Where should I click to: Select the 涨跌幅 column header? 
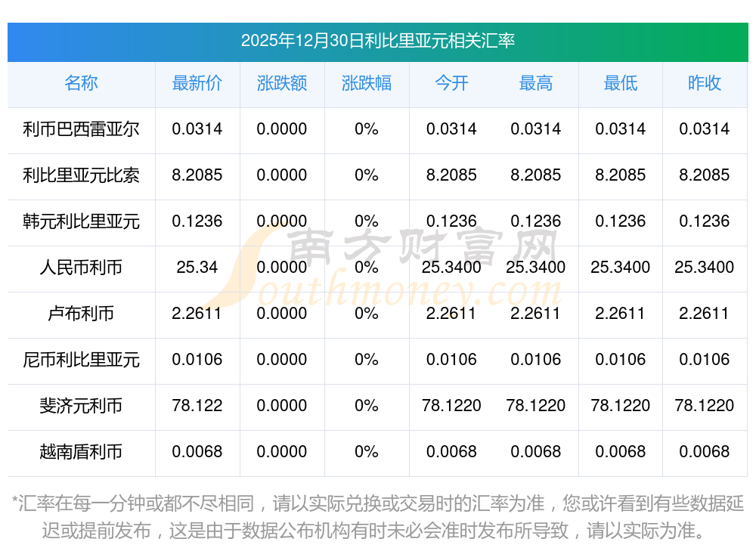(x=367, y=83)
